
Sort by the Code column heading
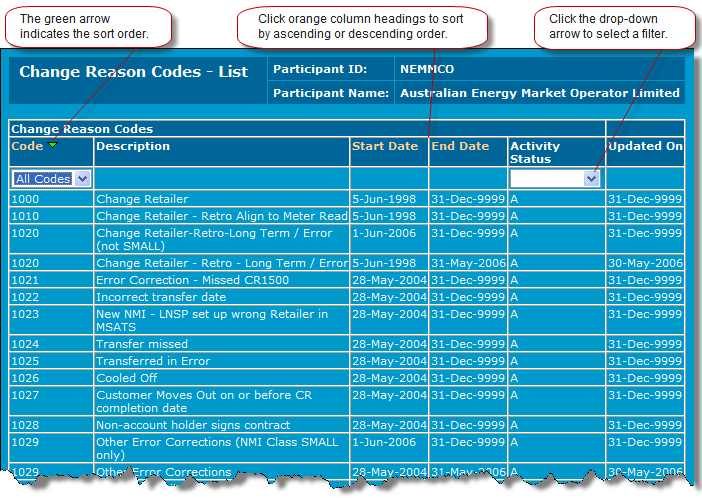[x=27, y=146]
